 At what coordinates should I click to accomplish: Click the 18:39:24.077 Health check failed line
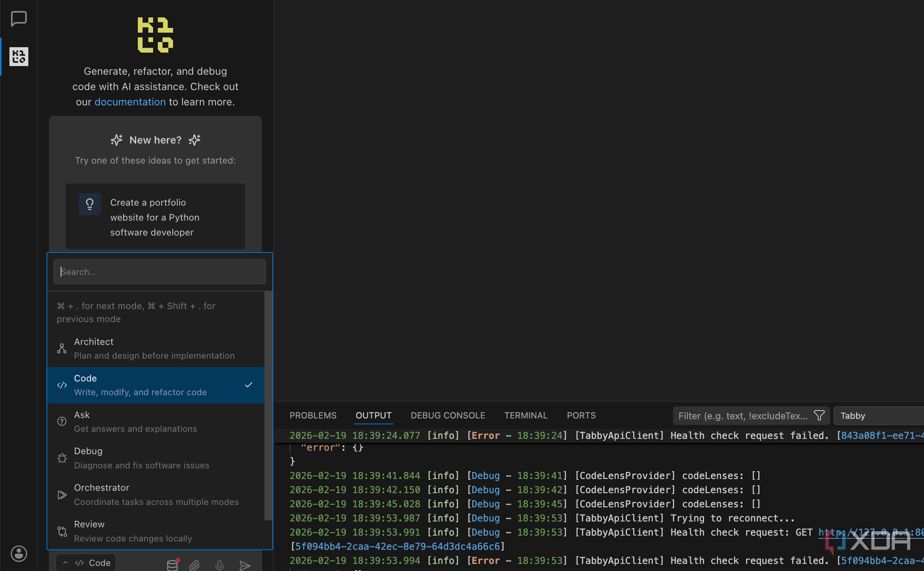pos(606,436)
